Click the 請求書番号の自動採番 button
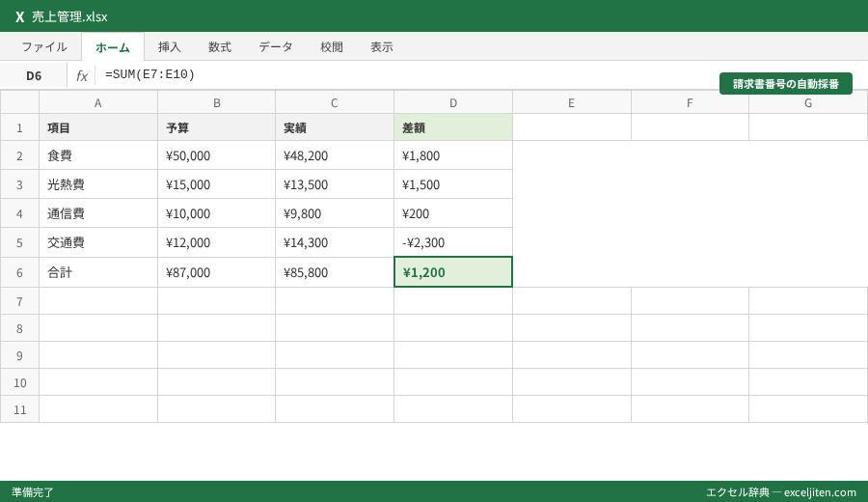Image resolution: width=868 pixels, height=502 pixels. tap(785, 84)
